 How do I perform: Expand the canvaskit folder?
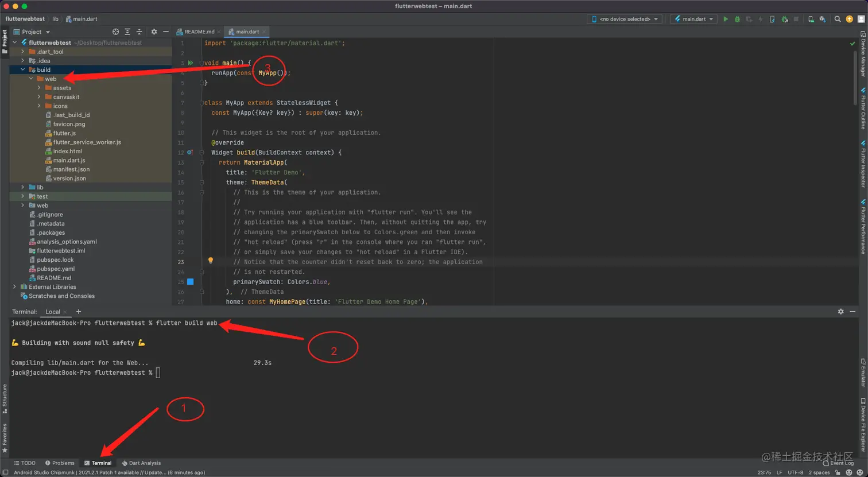pos(39,97)
